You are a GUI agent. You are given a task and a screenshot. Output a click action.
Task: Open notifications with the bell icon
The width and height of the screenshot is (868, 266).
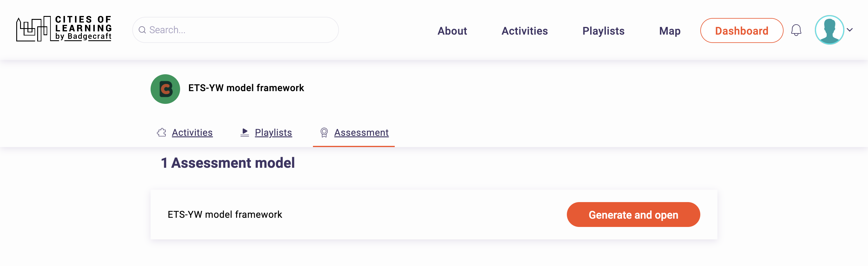point(796,30)
